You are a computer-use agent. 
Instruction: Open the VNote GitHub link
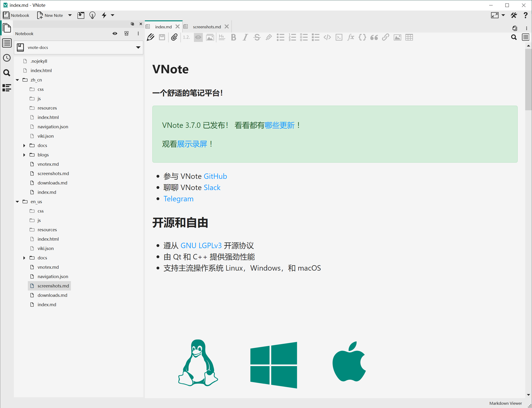pyautogui.click(x=215, y=176)
